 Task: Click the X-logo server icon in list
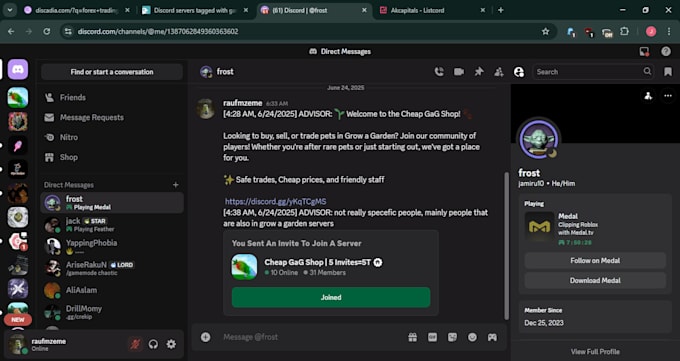click(x=18, y=289)
